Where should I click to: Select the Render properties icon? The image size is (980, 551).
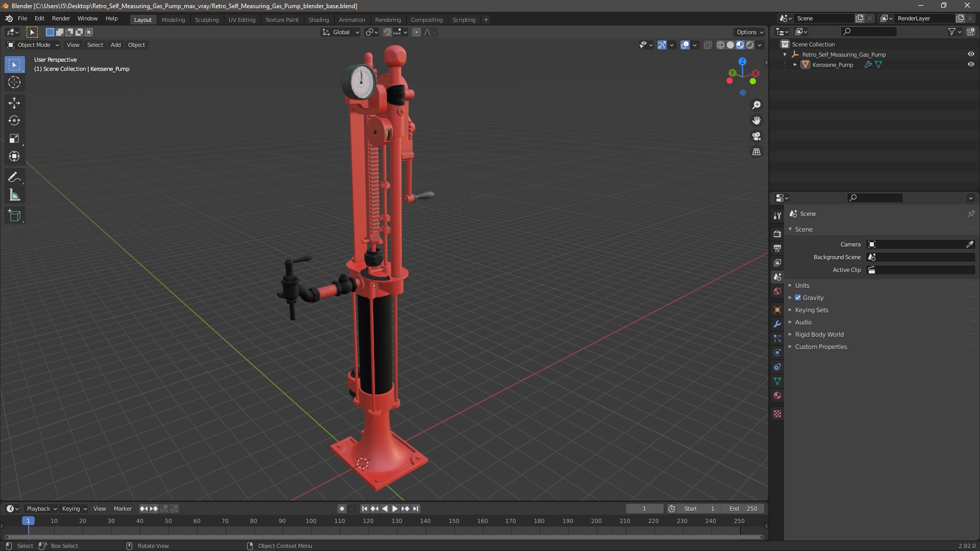[x=777, y=234]
